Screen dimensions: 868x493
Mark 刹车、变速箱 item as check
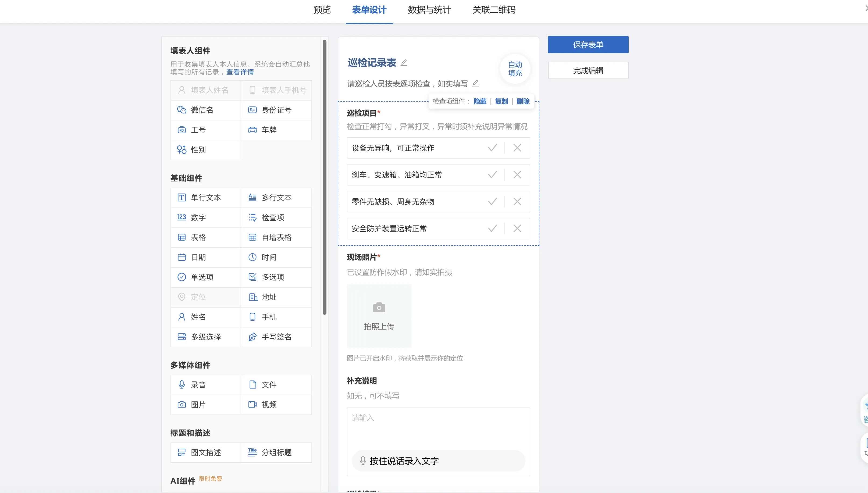point(492,175)
